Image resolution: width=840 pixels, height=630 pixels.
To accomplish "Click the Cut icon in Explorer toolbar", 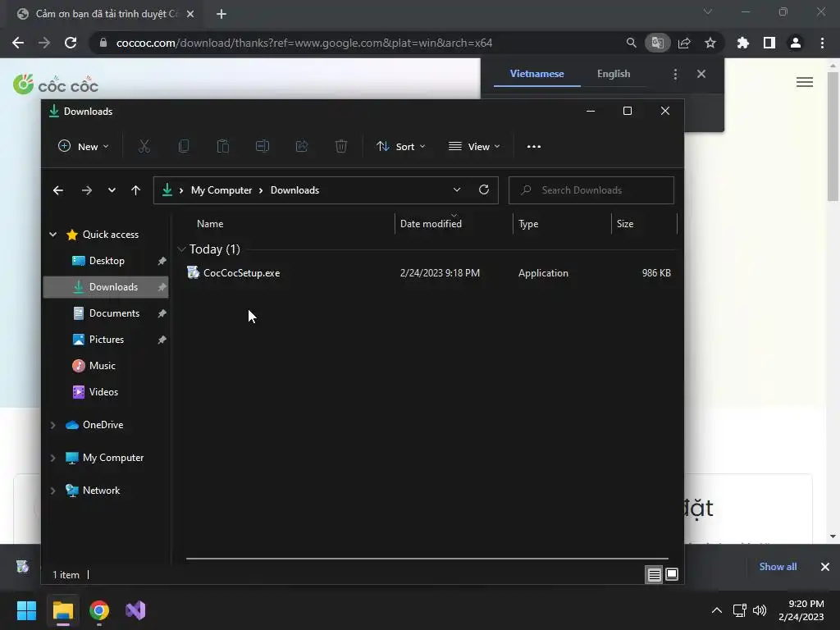I will pyautogui.click(x=144, y=146).
